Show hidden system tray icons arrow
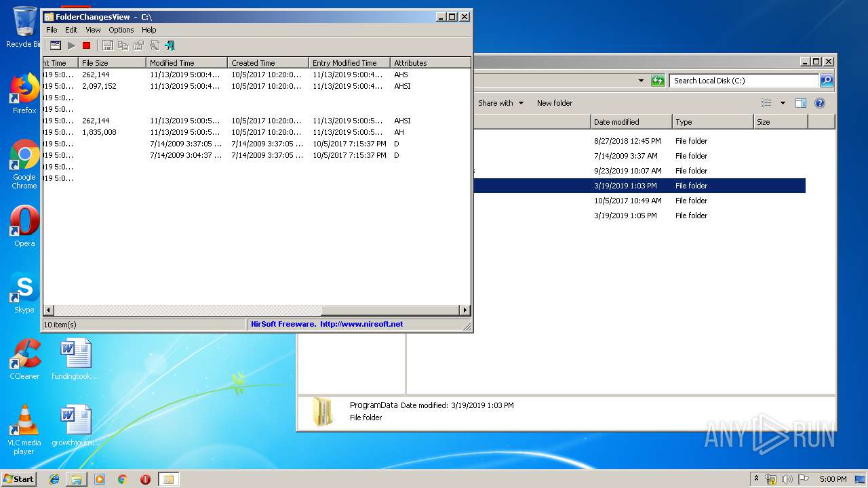 click(756, 479)
